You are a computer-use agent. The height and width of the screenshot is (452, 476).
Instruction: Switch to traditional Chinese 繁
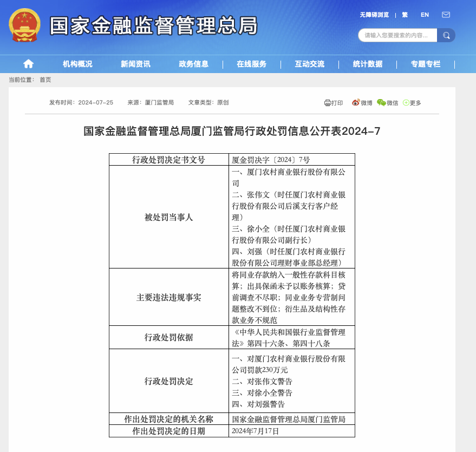tap(405, 15)
